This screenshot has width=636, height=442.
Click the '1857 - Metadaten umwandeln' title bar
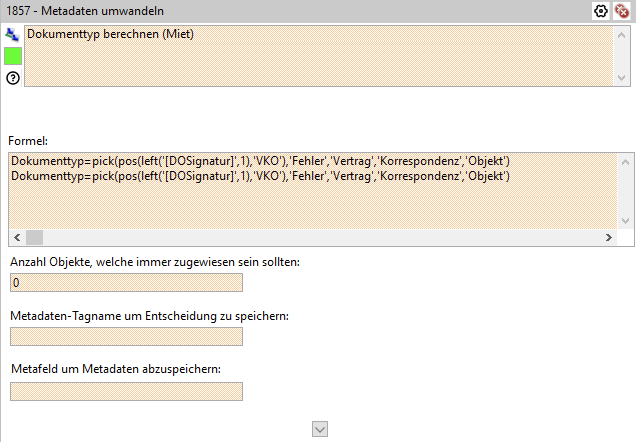pyautogui.click(x=250, y=11)
